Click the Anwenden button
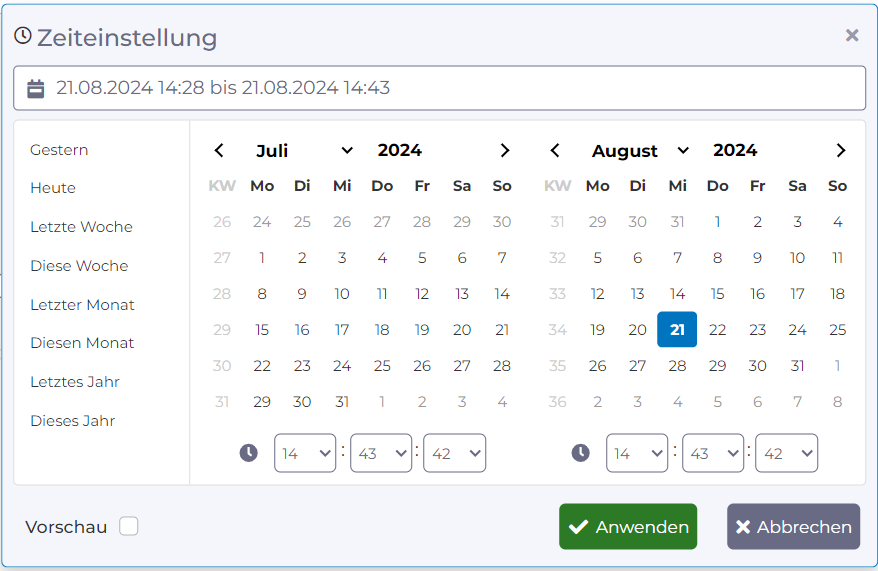This screenshot has height=571, width=878. [628, 526]
